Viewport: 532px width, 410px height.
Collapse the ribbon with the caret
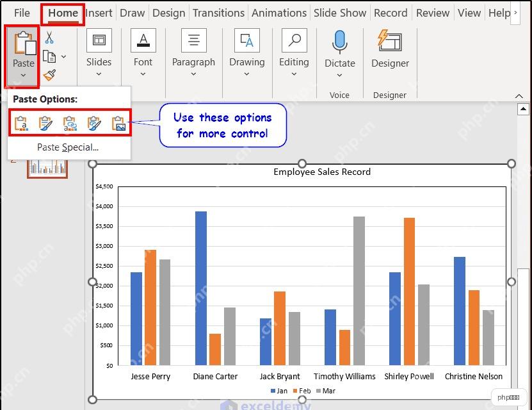(x=519, y=96)
